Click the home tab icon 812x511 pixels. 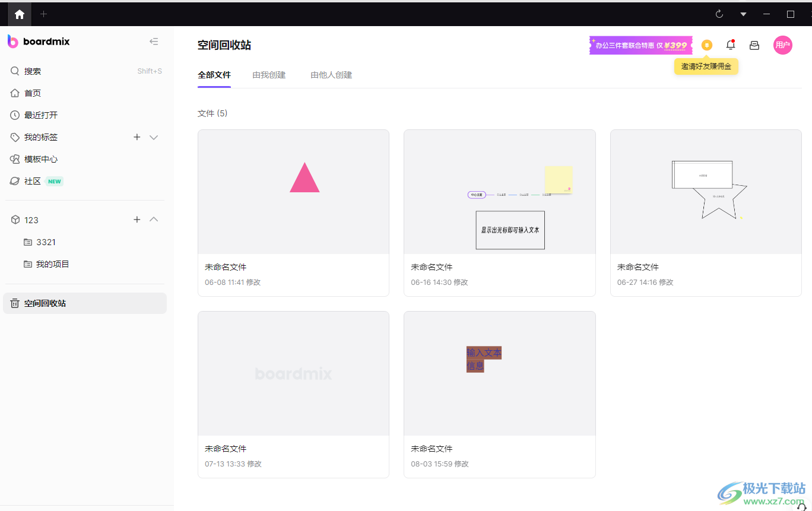point(20,14)
